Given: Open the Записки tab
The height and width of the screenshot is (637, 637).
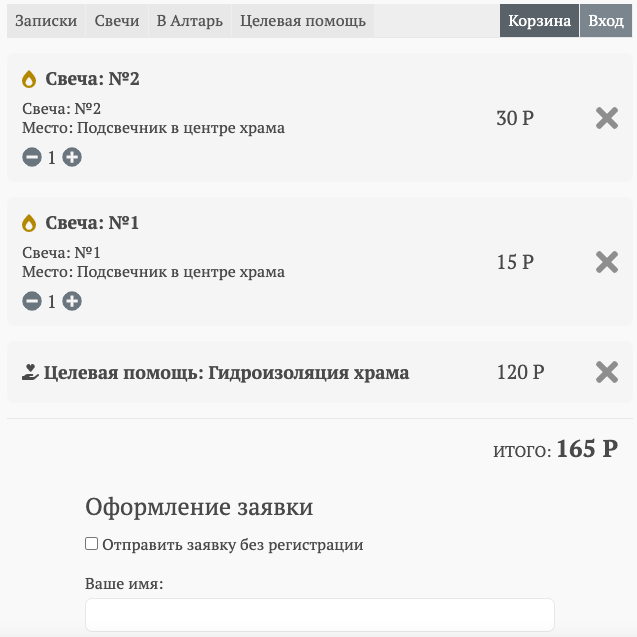Looking at the screenshot, I should 46,21.
